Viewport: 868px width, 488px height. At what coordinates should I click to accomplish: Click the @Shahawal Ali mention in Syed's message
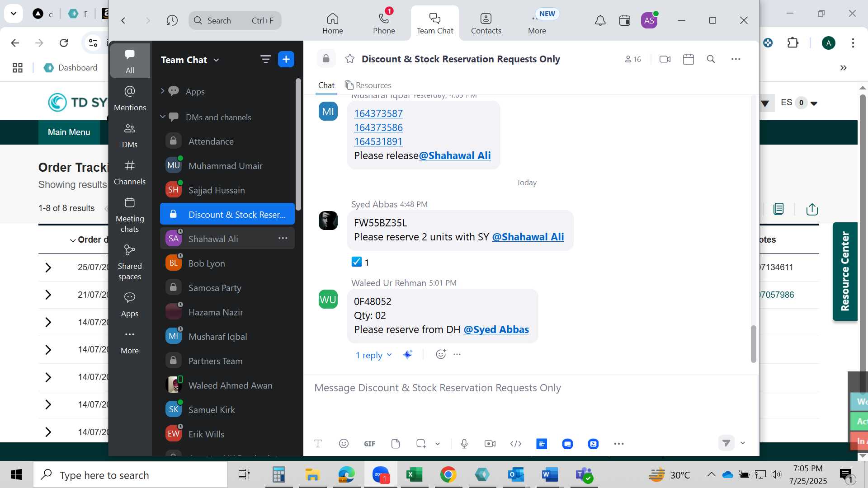click(x=528, y=237)
